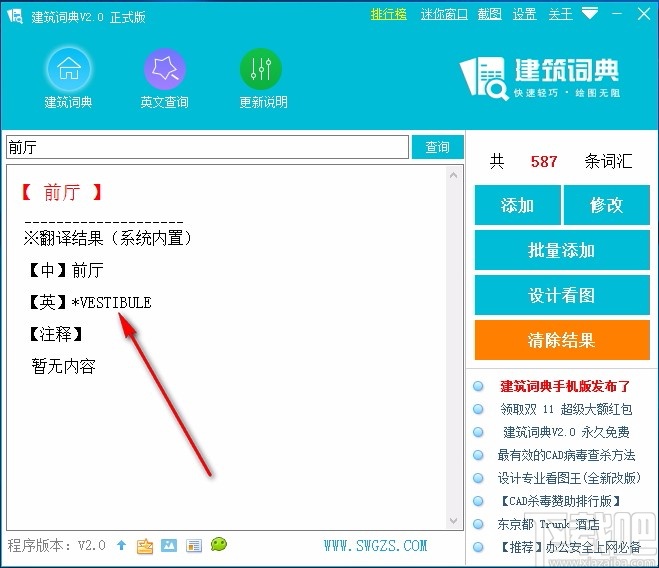Click the blue up-arrow update icon
Screen dimensions: 659x568
pos(121,545)
